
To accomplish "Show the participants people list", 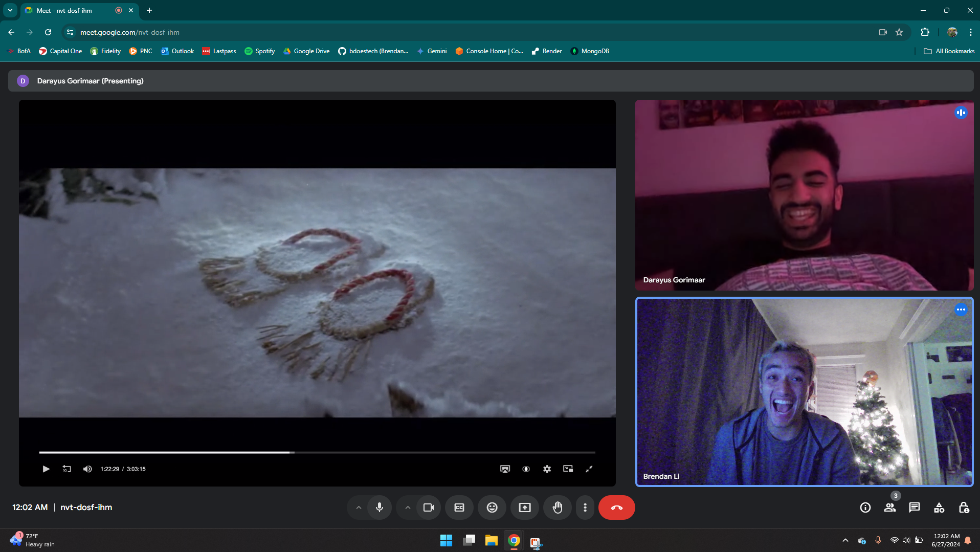I will pos(889,507).
